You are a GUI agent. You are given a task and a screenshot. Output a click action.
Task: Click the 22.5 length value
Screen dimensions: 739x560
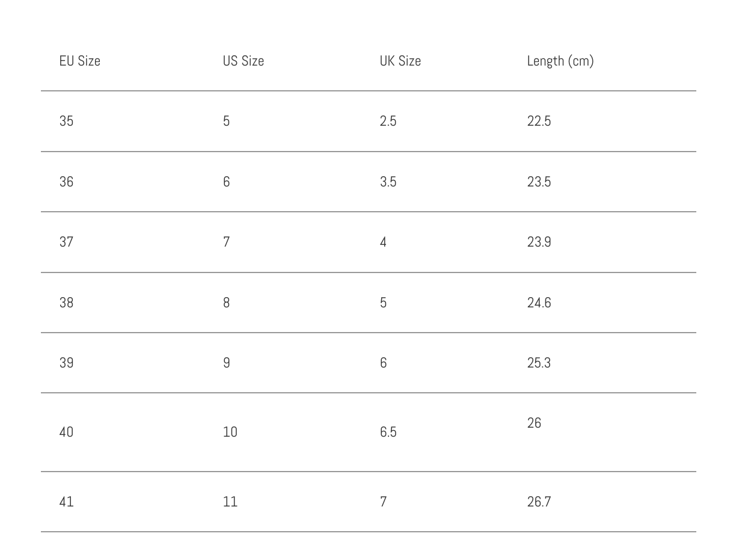539,122
